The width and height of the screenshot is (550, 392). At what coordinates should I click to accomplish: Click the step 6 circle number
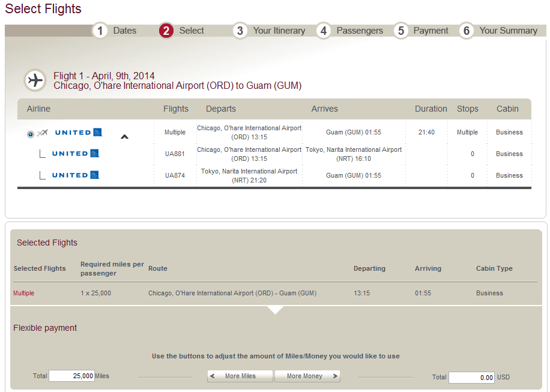click(467, 31)
